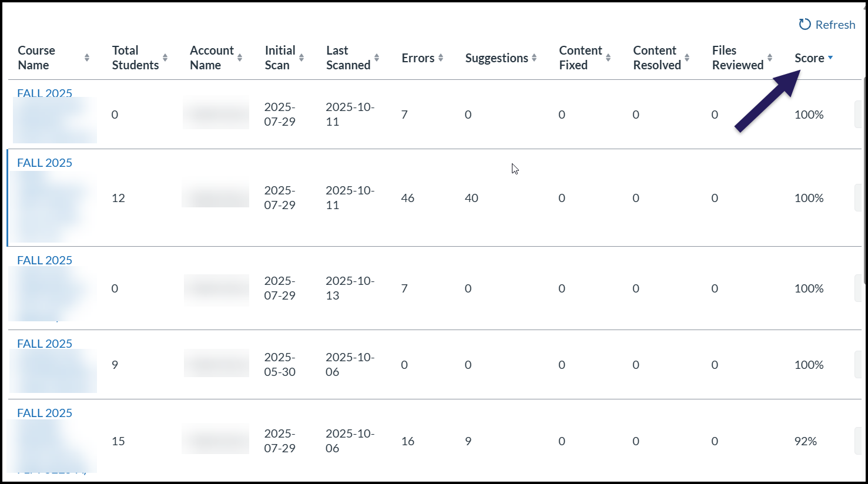Viewport: 868px width, 484px height.
Task: Select the Errors column header label
Action: click(x=417, y=58)
